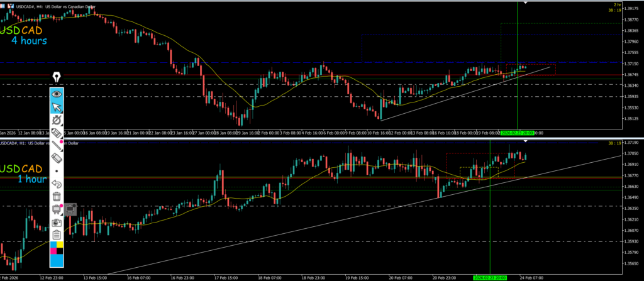Clear all drawings with the trash icon
The height and width of the screenshot is (281, 644).
click(57, 197)
